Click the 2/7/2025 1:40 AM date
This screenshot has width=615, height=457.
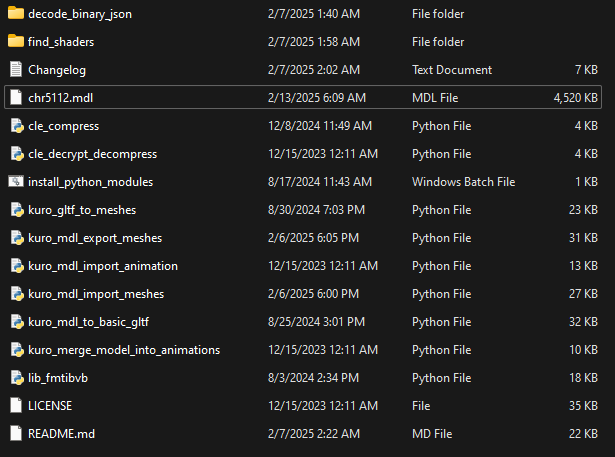tap(314, 14)
